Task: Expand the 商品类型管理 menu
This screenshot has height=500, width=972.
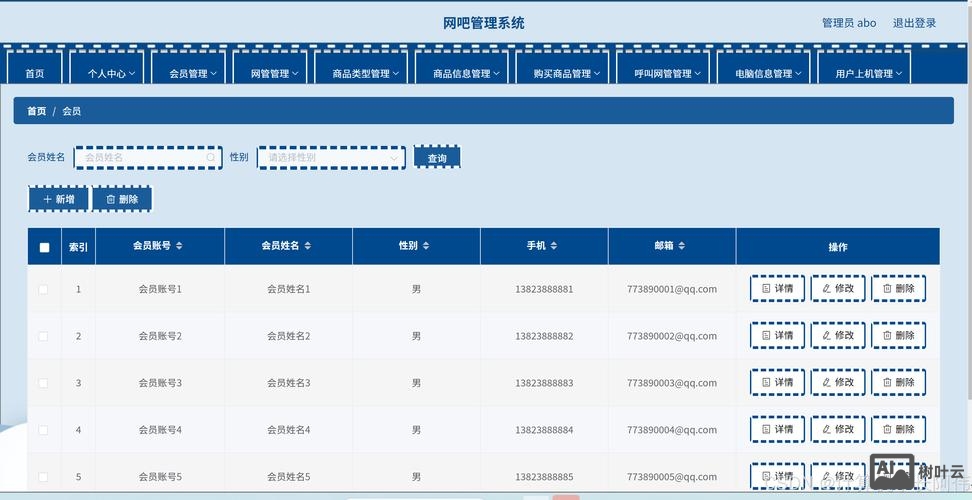Action: point(361,68)
